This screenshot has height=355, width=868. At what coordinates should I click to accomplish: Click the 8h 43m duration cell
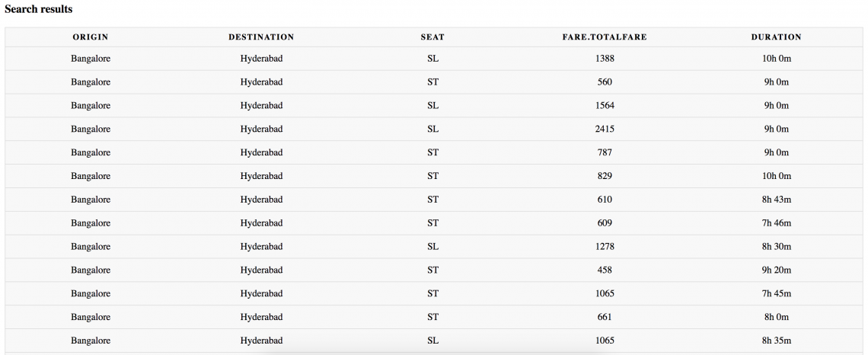(x=777, y=200)
